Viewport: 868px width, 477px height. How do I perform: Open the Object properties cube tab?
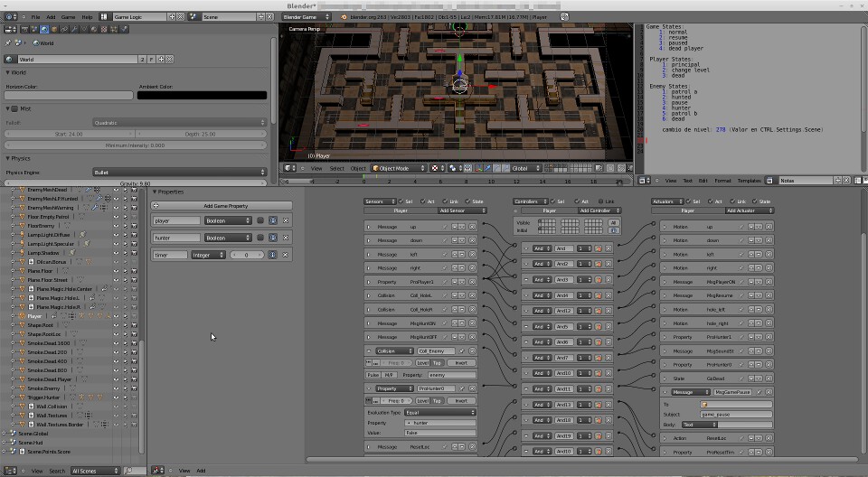pos(54,29)
